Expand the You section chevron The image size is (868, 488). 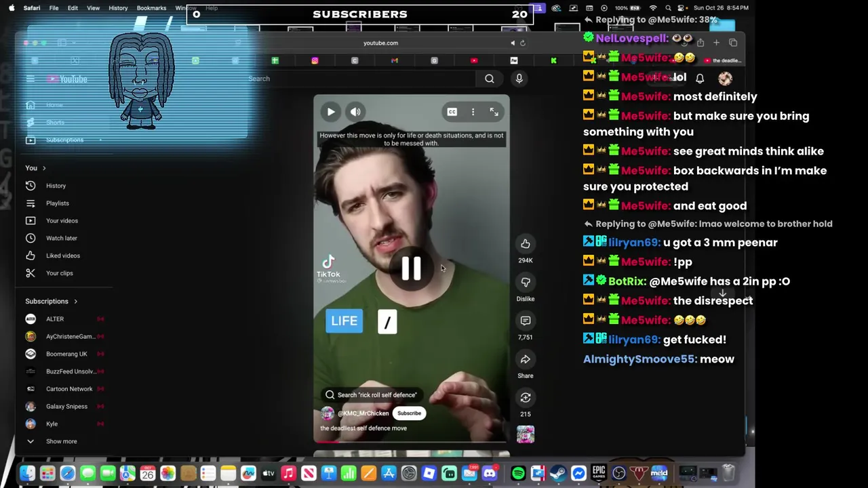[44, 168]
